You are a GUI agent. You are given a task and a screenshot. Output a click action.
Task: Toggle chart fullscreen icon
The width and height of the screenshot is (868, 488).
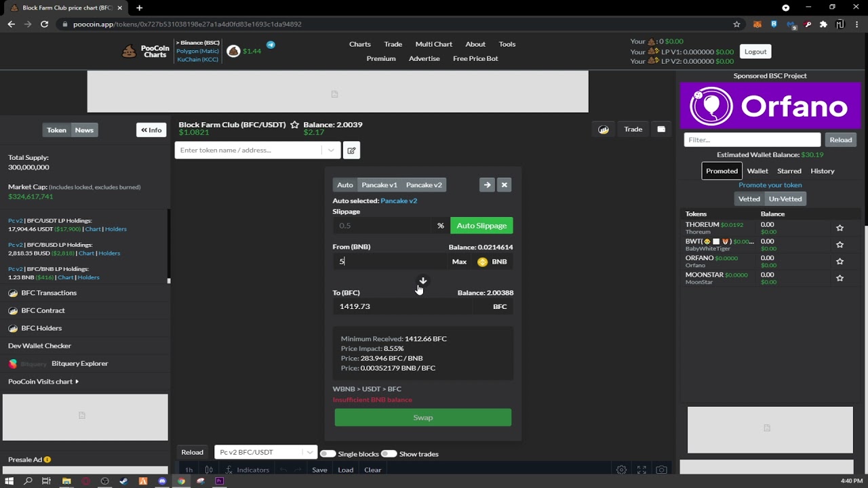642,470
